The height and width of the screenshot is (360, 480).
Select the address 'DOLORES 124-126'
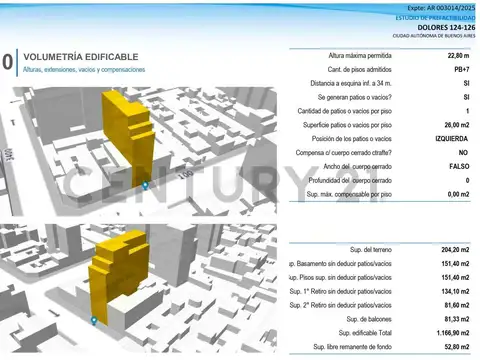(446, 27)
